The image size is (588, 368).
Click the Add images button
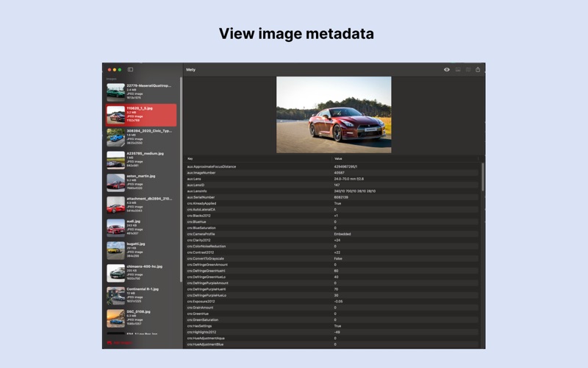pos(120,343)
